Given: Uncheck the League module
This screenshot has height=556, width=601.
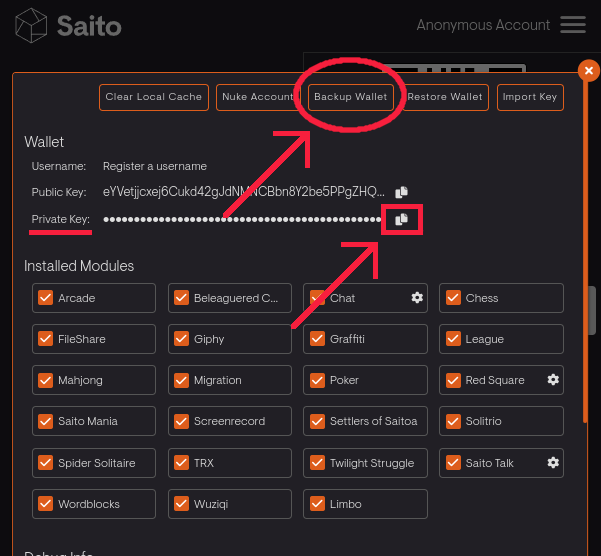Looking at the screenshot, I should point(453,339).
